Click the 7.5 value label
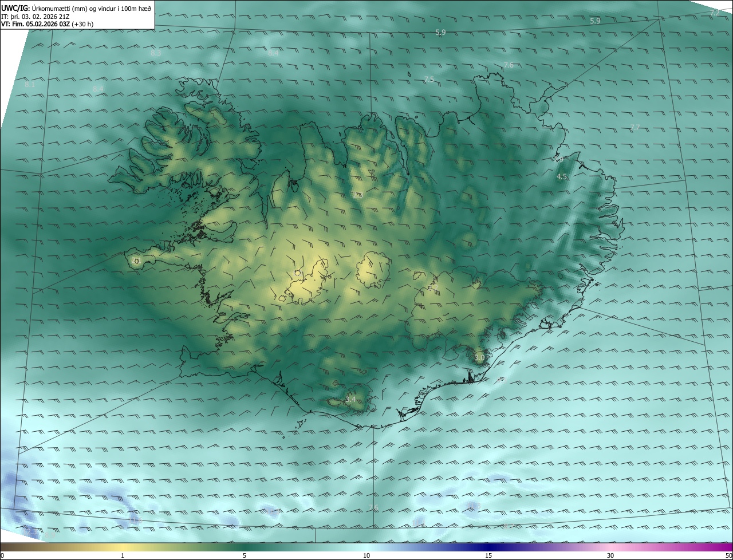The image size is (733, 560). [429, 79]
